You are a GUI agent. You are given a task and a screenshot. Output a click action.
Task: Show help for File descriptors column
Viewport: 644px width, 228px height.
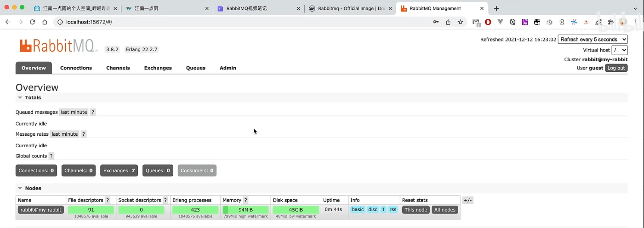[107, 200]
